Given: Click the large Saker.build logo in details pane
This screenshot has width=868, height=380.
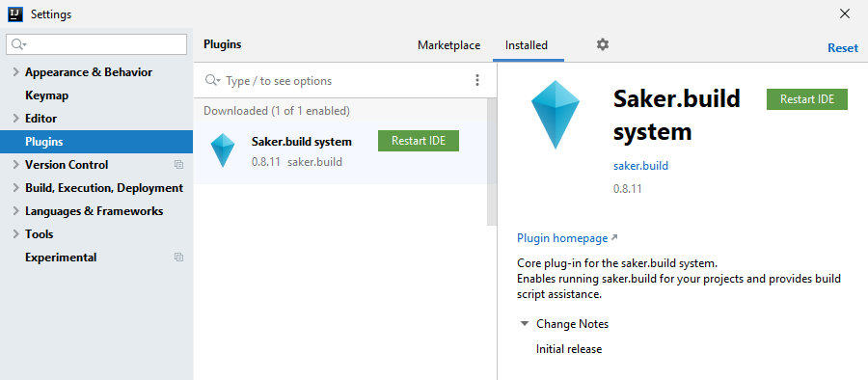Looking at the screenshot, I should 556,115.
